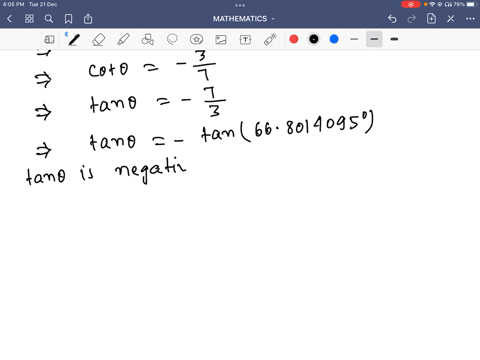Bookmark the current page

tap(68, 19)
